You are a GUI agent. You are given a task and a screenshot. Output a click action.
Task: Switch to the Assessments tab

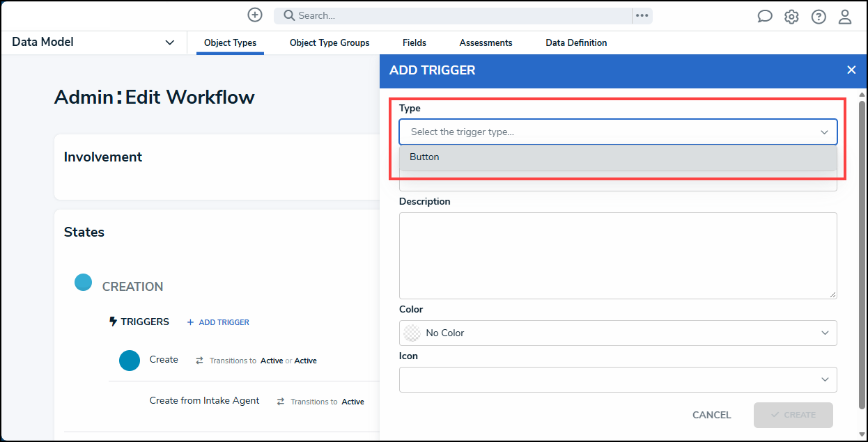click(x=486, y=42)
